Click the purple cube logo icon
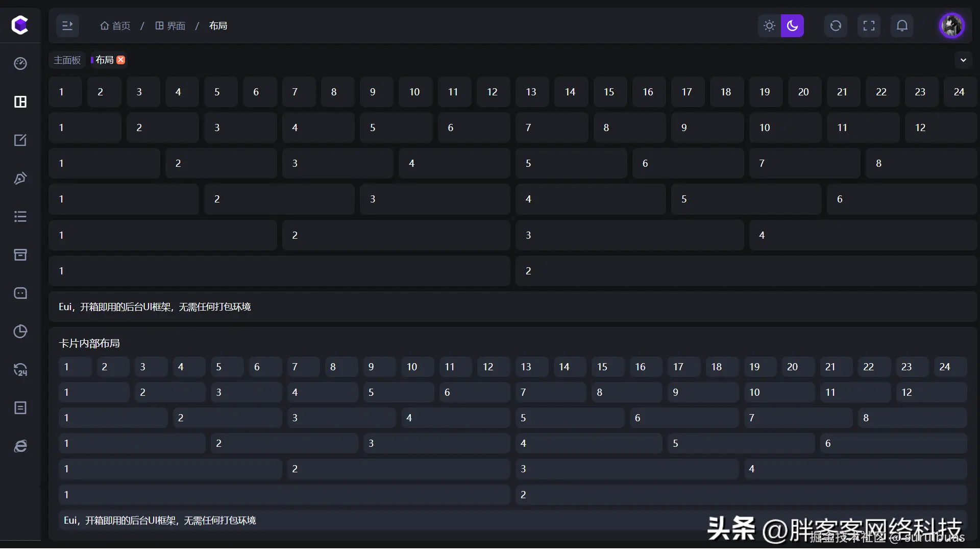 click(20, 24)
